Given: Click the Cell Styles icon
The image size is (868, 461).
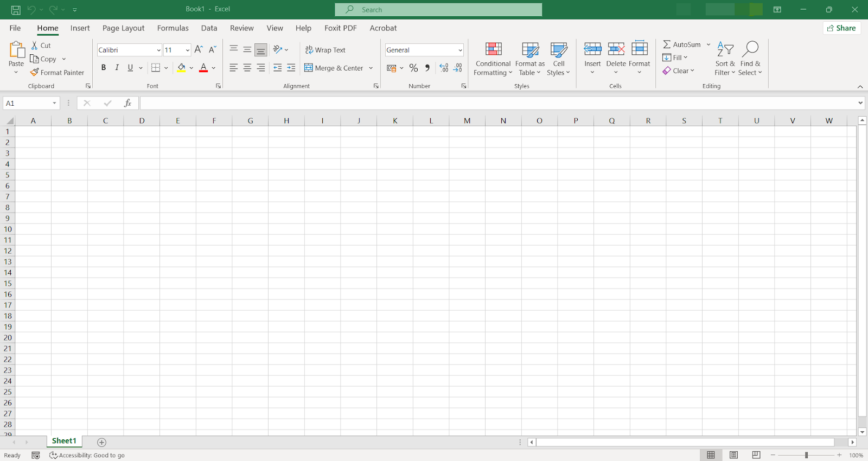Looking at the screenshot, I should click(559, 49).
